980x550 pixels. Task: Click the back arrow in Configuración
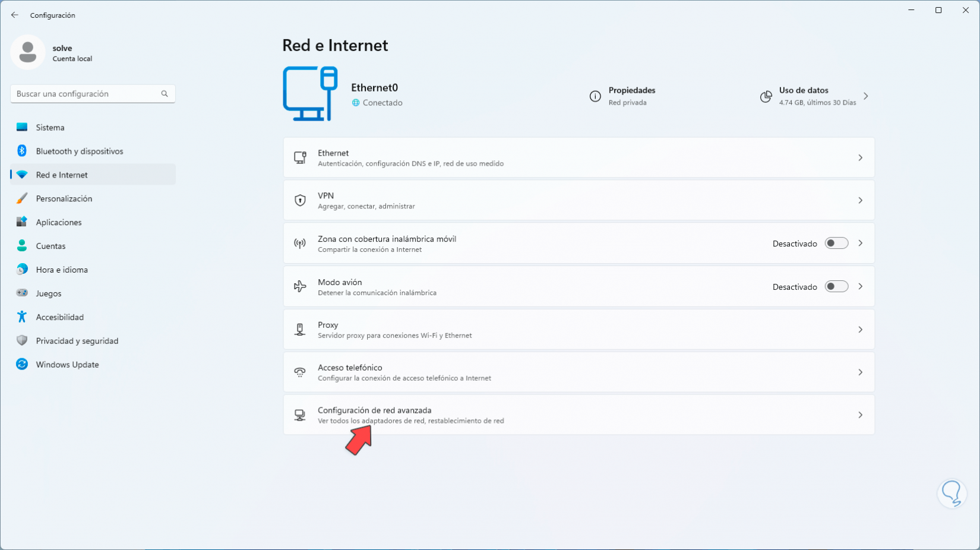coord(15,15)
